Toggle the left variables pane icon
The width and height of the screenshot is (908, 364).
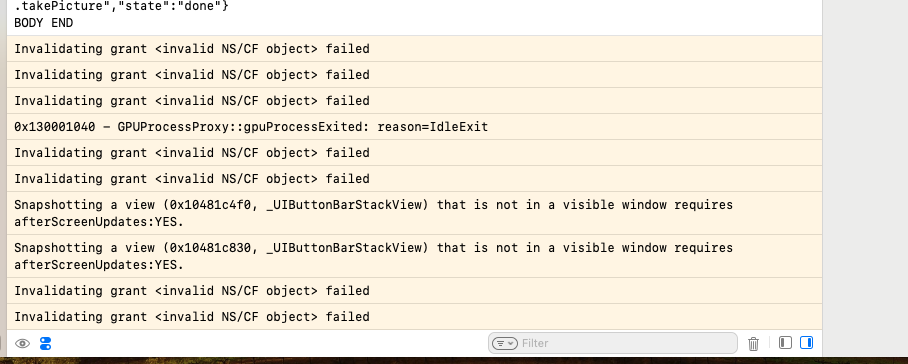(785, 343)
